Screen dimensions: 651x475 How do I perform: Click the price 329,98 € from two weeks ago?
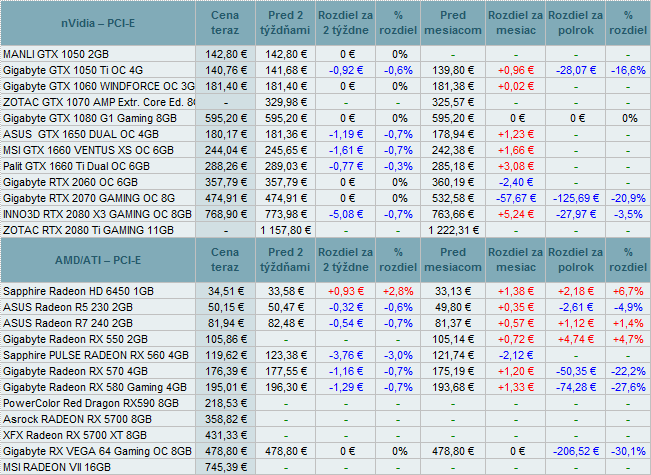coord(286,102)
